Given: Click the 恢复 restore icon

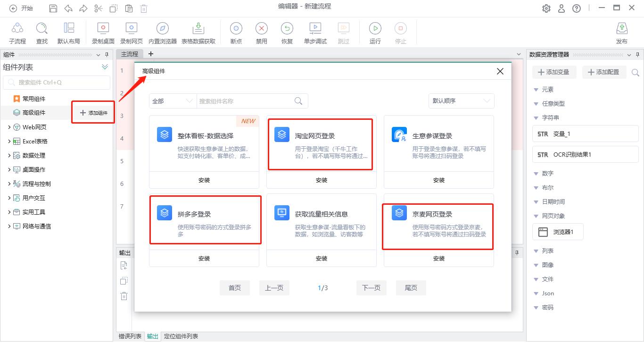Looking at the screenshot, I should click(287, 28).
